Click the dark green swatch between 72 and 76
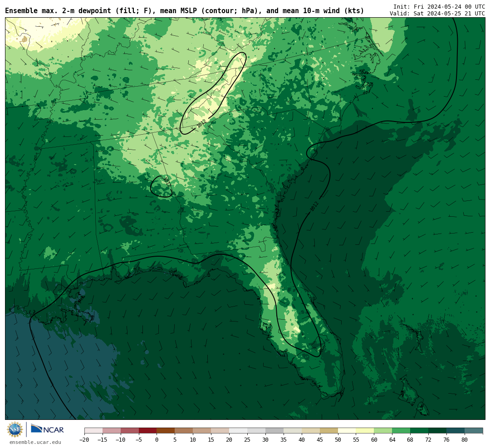The height and width of the screenshot is (448, 490). click(438, 431)
